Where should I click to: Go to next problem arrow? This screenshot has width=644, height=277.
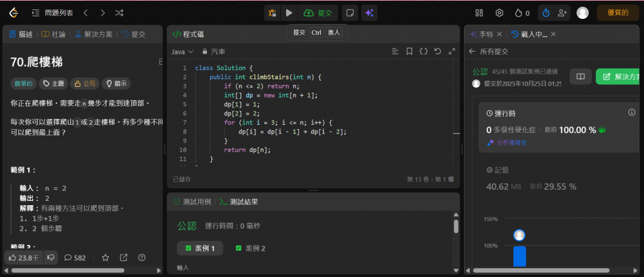point(103,13)
